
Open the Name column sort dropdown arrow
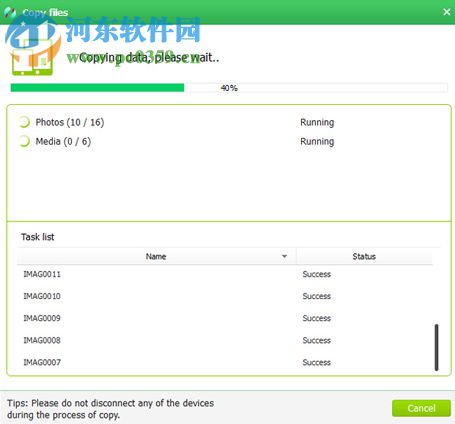click(284, 256)
